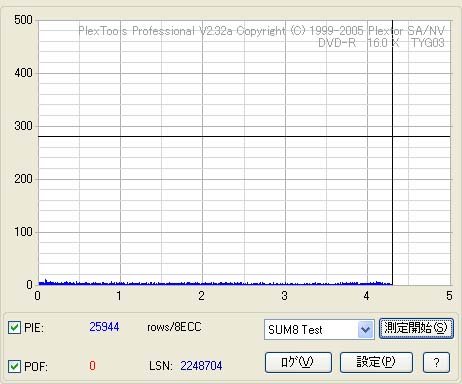Click the SUM8 Test combo box field
Viewport: 462px width, 384px height.
pyautogui.click(x=319, y=330)
